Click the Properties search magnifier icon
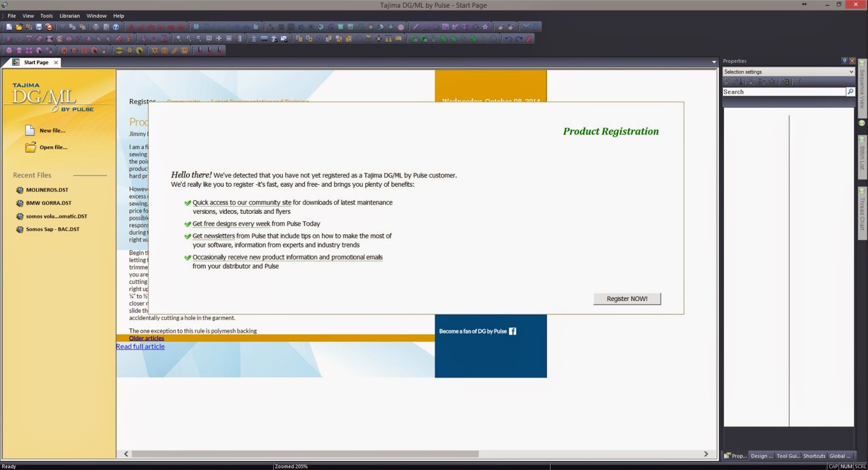The height and width of the screenshot is (470, 868). coord(850,92)
